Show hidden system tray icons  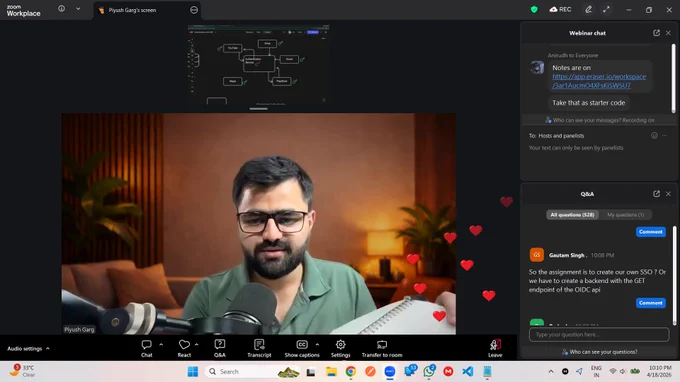[x=551, y=372]
